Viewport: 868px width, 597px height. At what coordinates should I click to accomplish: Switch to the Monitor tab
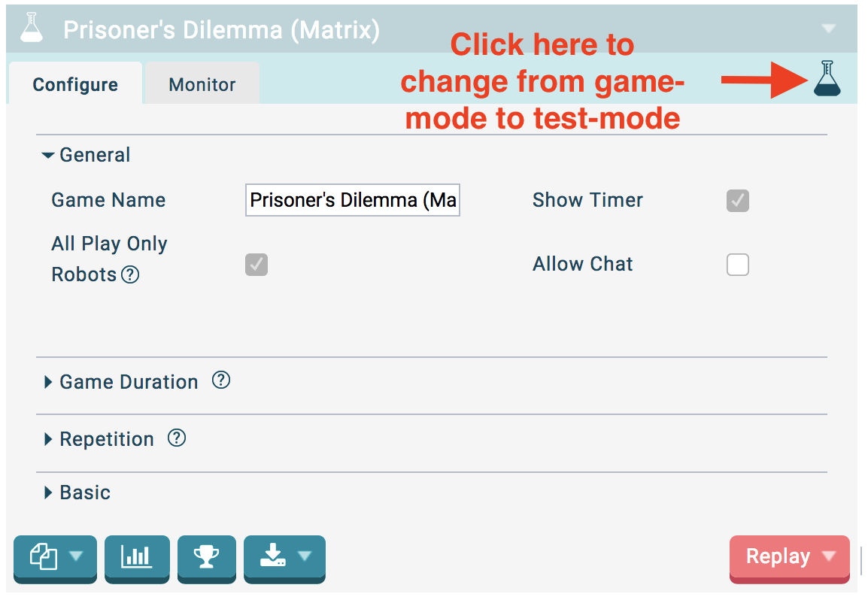[202, 84]
